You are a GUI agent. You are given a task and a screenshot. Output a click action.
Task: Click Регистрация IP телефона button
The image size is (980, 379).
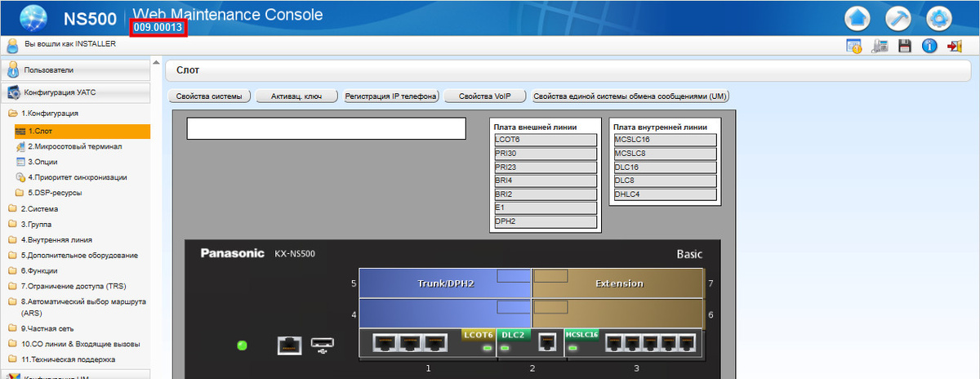[x=391, y=96]
